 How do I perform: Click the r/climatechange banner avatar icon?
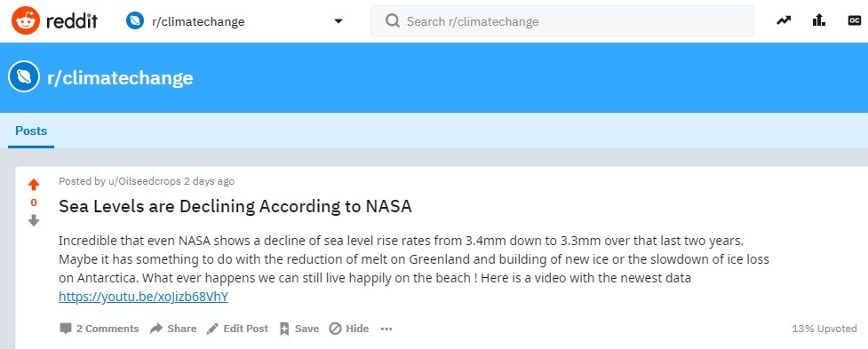24,77
